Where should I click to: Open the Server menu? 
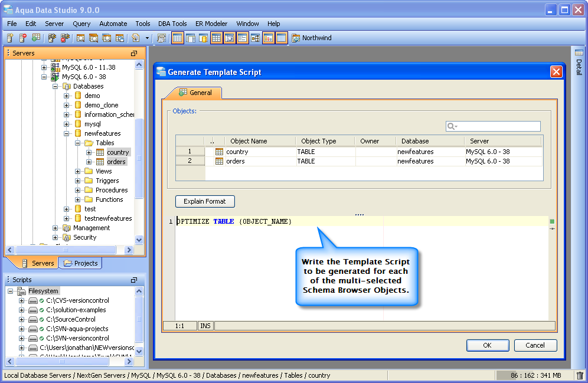(54, 24)
